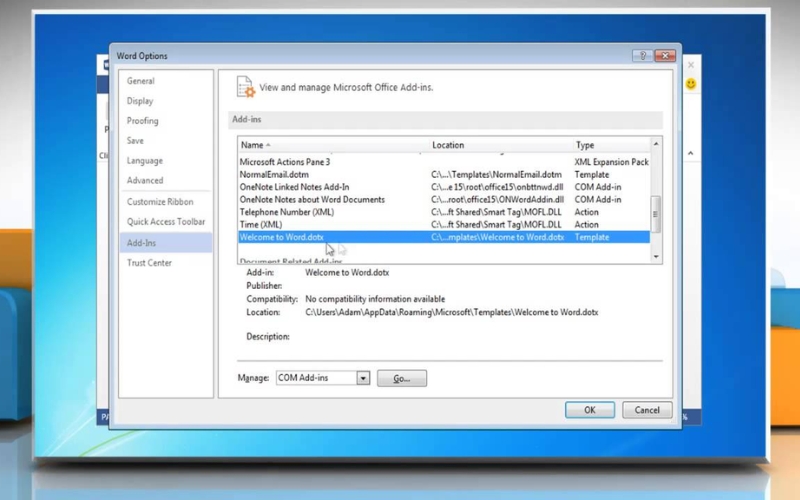
Task: Confirm with the OK button
Action: 590,410
